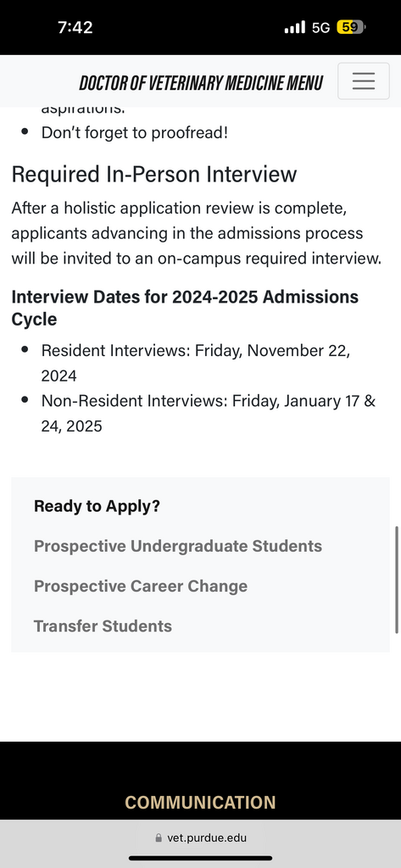Click the Required In-Person Interview heading
Image resolution: width=401 pixels, height=868 pixels.
tap(154, 175)
